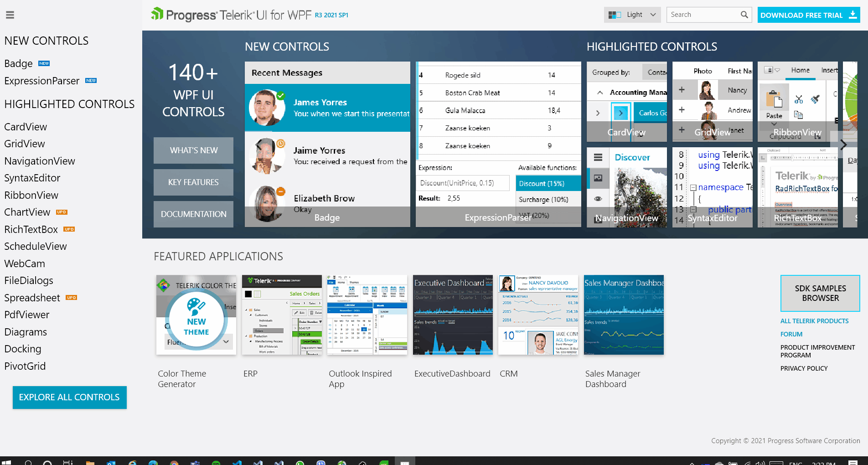The image size is (868, 465).
Task: Open Diagrams from the sidebar
Action: coord(26,332)
